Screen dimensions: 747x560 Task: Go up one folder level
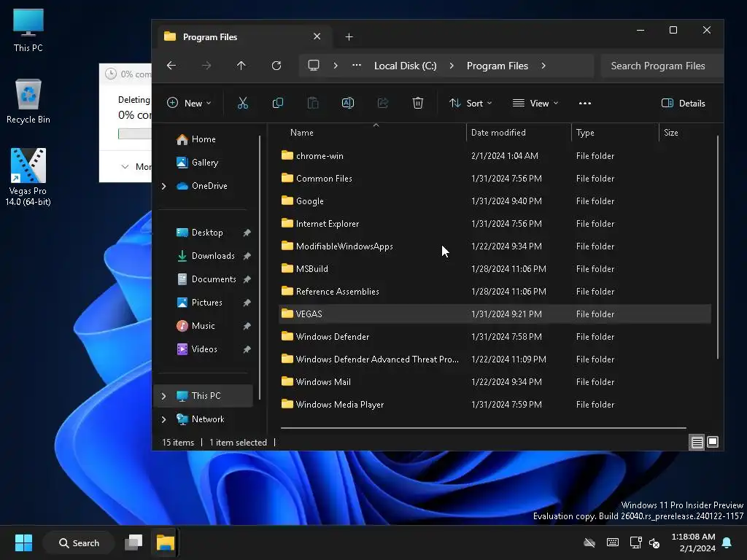(x=241, y=65)
